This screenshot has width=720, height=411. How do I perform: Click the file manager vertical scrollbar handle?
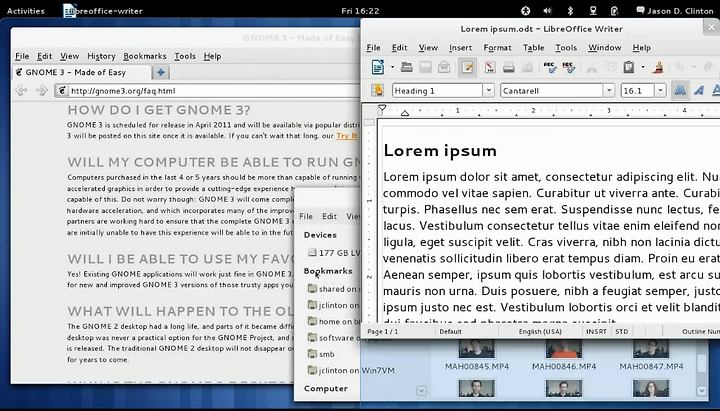pos(702,362)
